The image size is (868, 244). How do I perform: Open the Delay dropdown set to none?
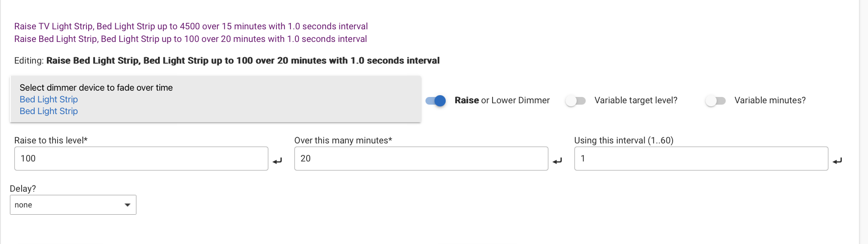(73, 205)
